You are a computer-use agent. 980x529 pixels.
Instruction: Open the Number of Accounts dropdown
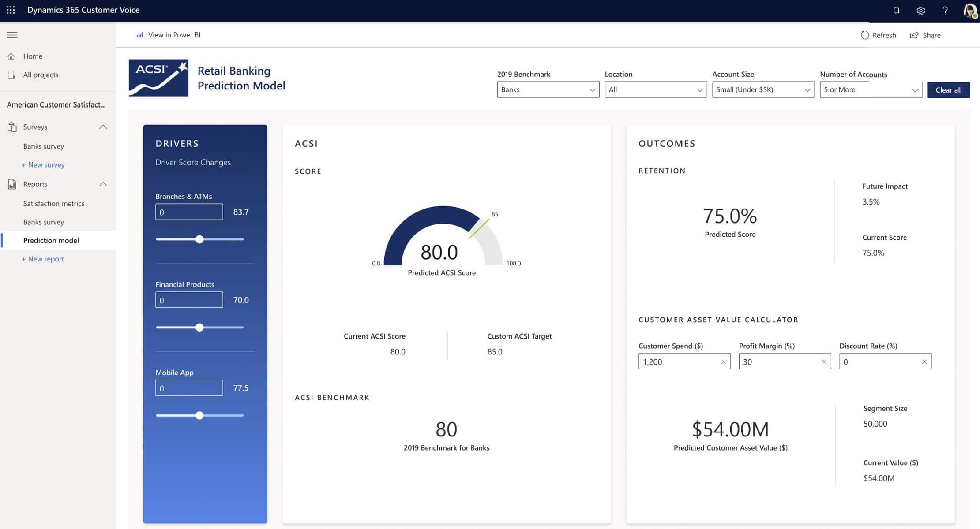871,89
